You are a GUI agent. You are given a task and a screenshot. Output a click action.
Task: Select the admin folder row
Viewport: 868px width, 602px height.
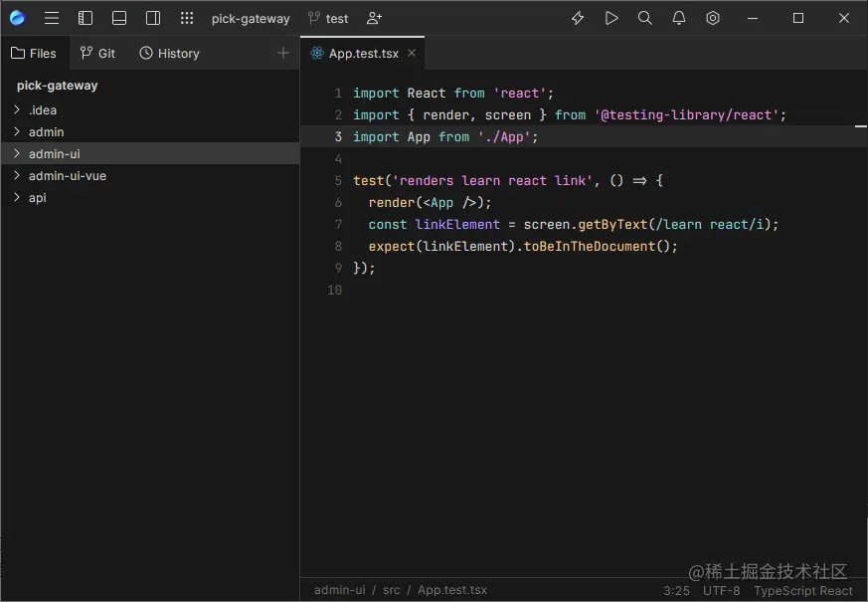pos(150,131)
